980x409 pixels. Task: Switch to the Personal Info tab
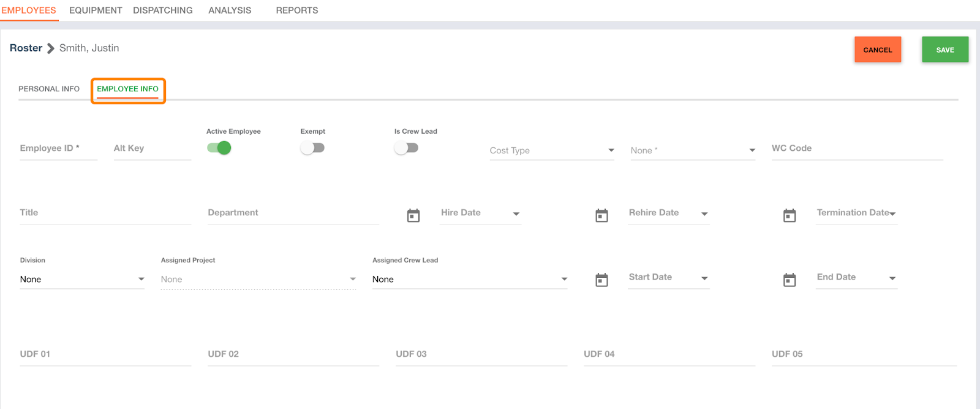pyautogui.click(x=49, y=89)
